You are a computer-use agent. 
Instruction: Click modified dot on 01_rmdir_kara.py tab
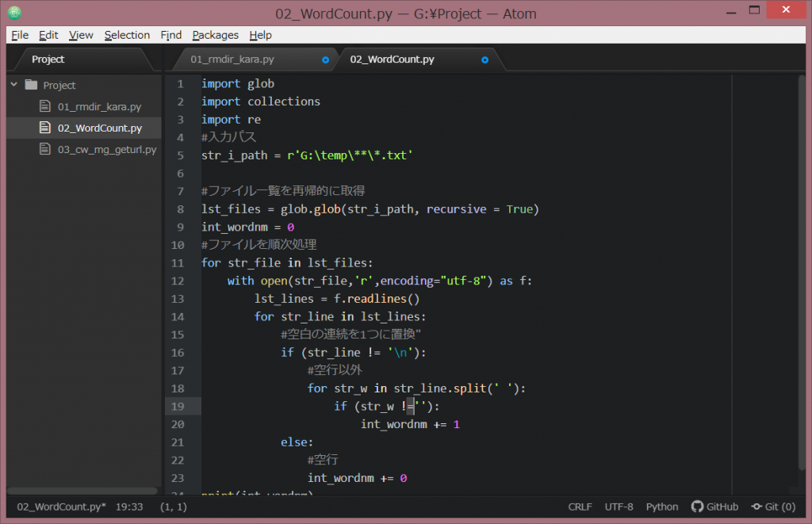(325, 60)
